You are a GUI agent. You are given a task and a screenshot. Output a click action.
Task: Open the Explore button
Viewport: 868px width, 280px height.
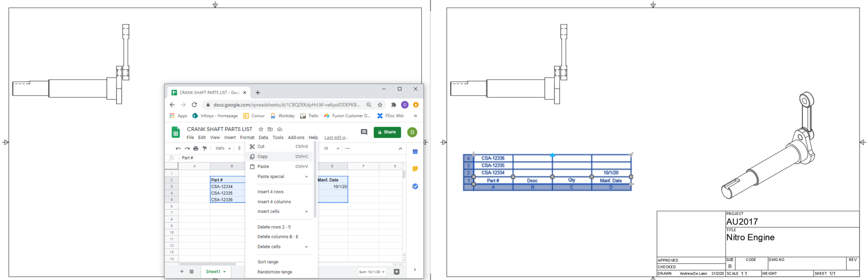(x=397, y=272)
